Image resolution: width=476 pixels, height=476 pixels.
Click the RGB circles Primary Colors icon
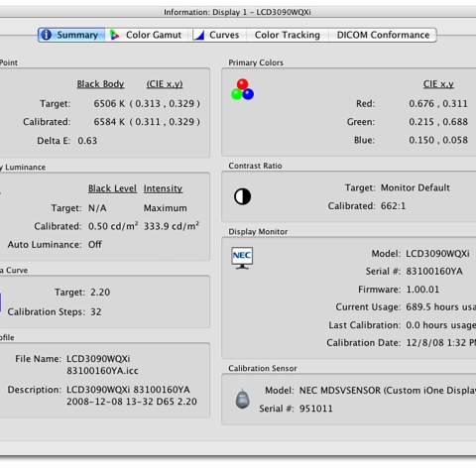pos(242,89)
